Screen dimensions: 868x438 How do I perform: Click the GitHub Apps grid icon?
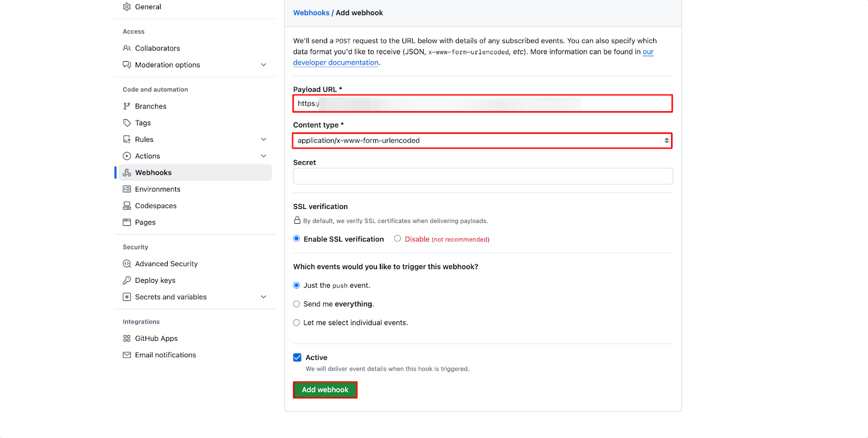[x=127, y=339]
